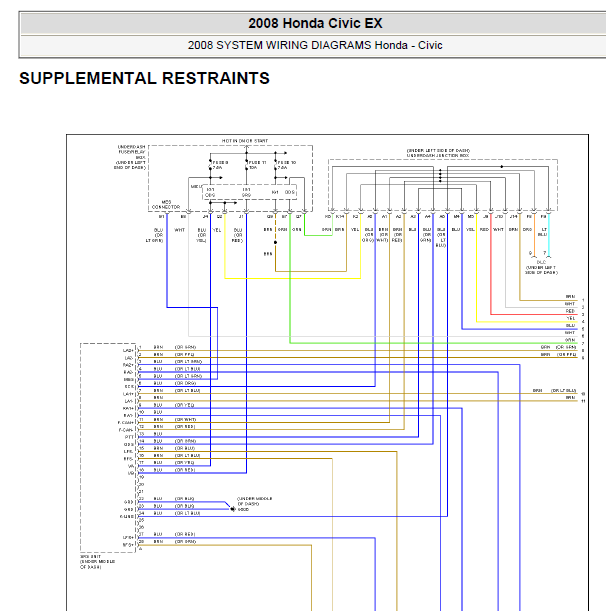Select the 'GRN' label at output 7
The height and width of the screenshot is (611, 606).
click(x=571, y=340)
